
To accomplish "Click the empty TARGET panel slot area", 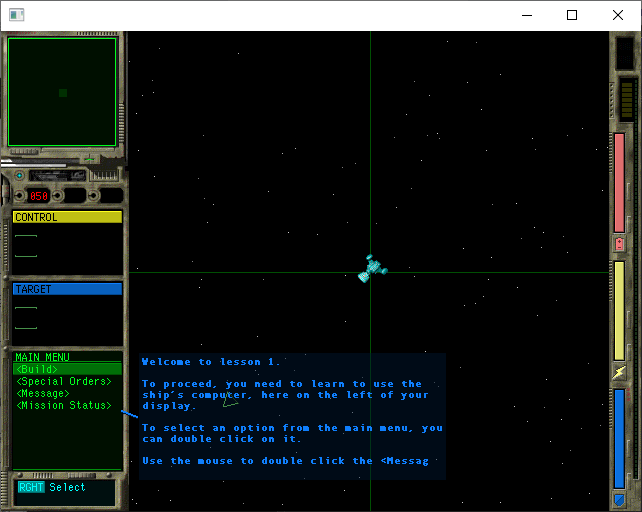I will (67, 320).
